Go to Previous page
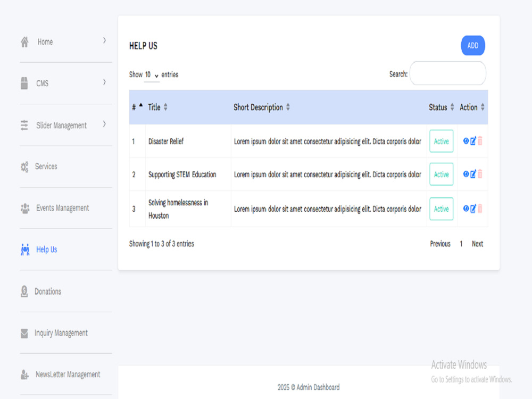 click(x=440, y=244)
